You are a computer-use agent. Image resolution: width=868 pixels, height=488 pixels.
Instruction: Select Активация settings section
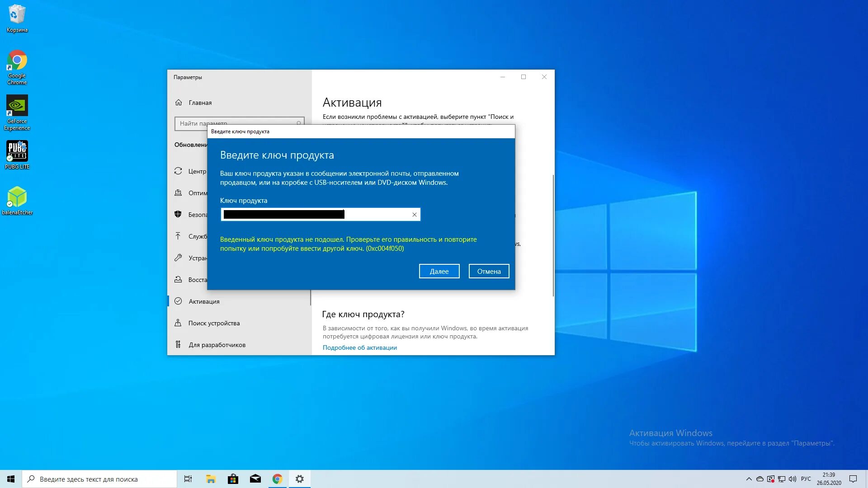pos(204,301)
